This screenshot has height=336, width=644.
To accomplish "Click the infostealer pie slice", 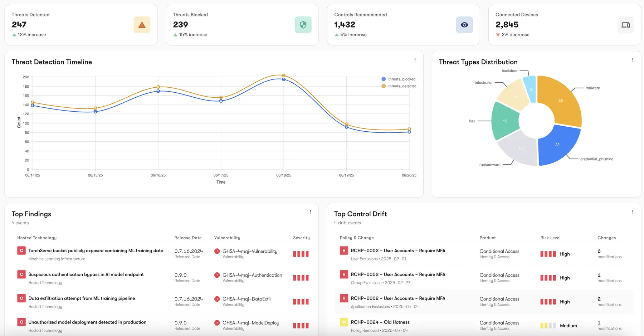I will tap(516, 97).
